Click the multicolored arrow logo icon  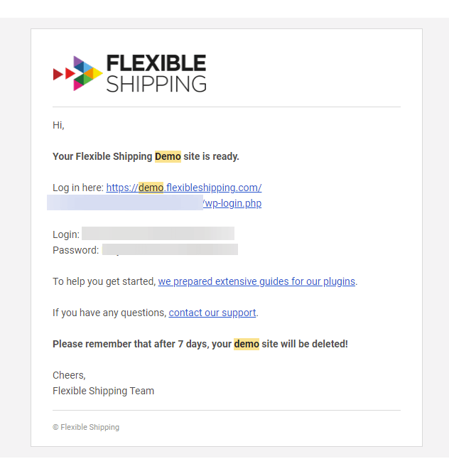(78, 73)
